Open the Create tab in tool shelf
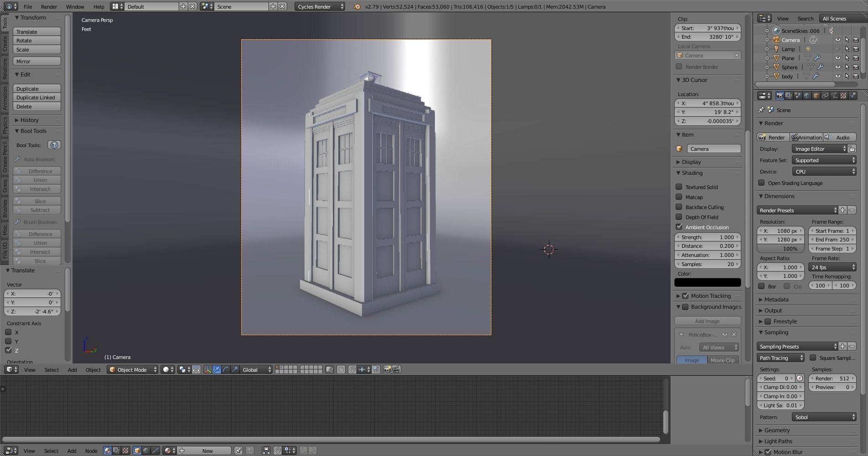This screenshot has width=868, height=456. 5,44
